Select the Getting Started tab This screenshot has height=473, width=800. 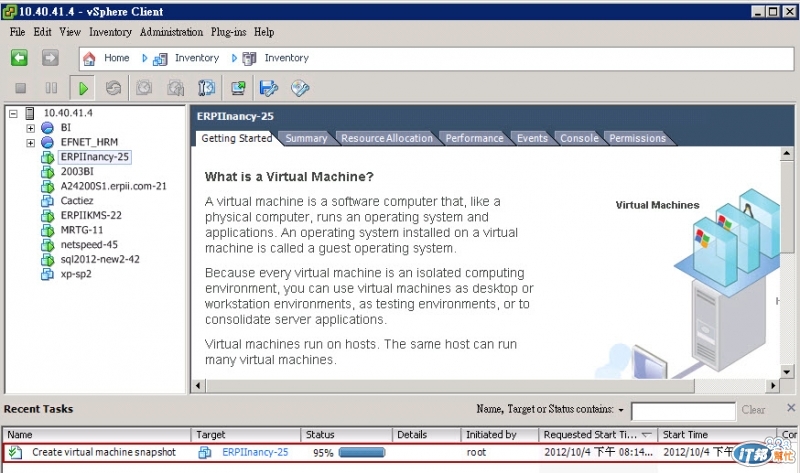[x=237, y=138]
